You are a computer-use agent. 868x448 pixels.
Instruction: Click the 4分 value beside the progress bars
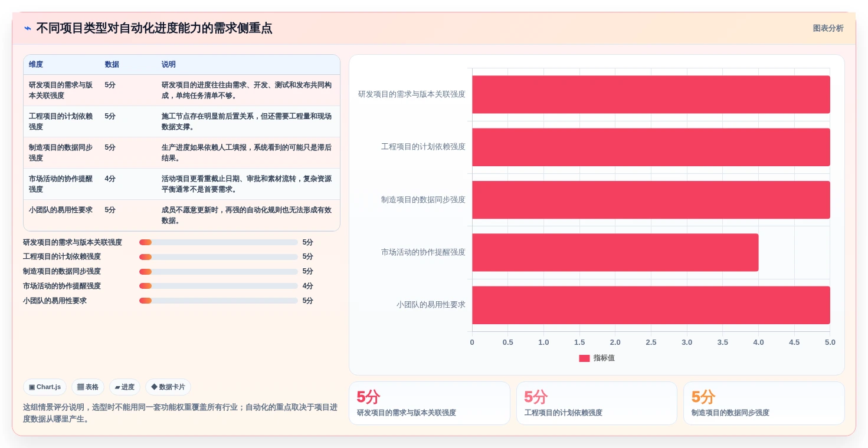(308, 286)
